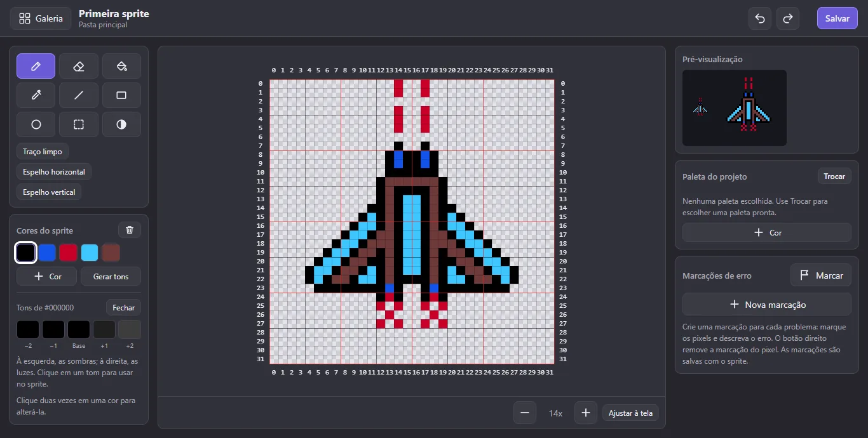Screen dimensions: 868x438
Task: Pick the +2 light tone swatch
Action: (x=130, y=329)
